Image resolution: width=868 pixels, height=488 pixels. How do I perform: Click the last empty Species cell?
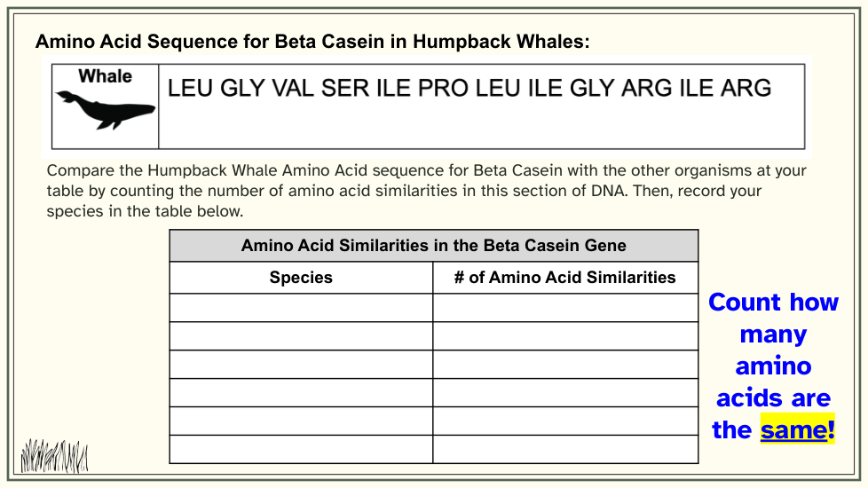click(x=301, y=449)
